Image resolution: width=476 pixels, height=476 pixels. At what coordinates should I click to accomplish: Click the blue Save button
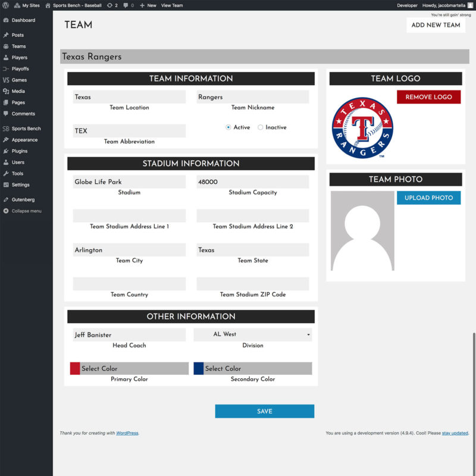click(x=264, y=411)
